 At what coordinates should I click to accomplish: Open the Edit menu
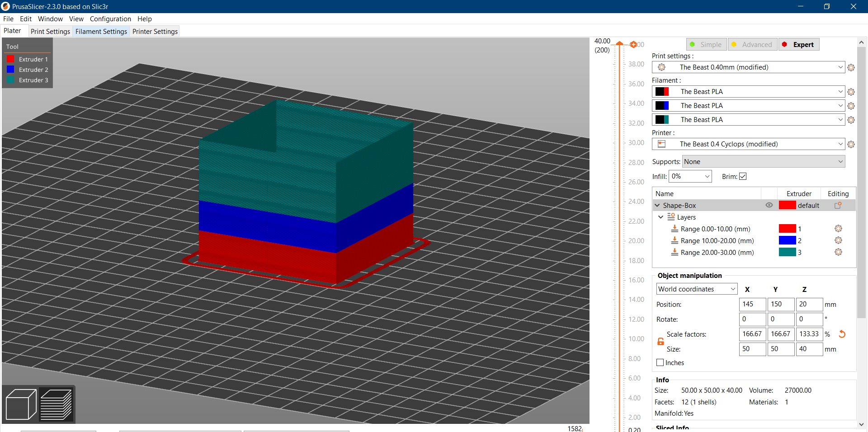pyautogui.click(x=26, y=19)
